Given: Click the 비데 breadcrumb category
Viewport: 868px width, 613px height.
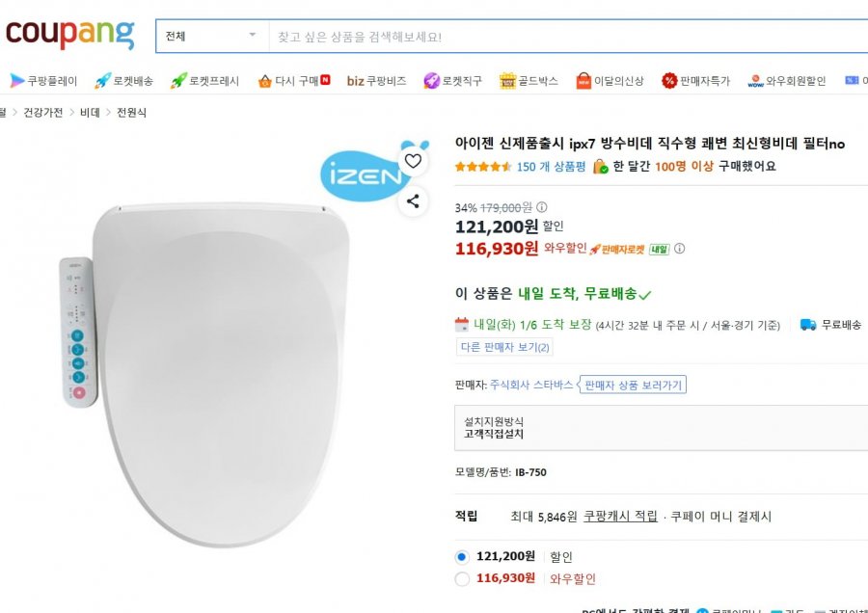Looking at the screenshot, I should click(90, 113).
